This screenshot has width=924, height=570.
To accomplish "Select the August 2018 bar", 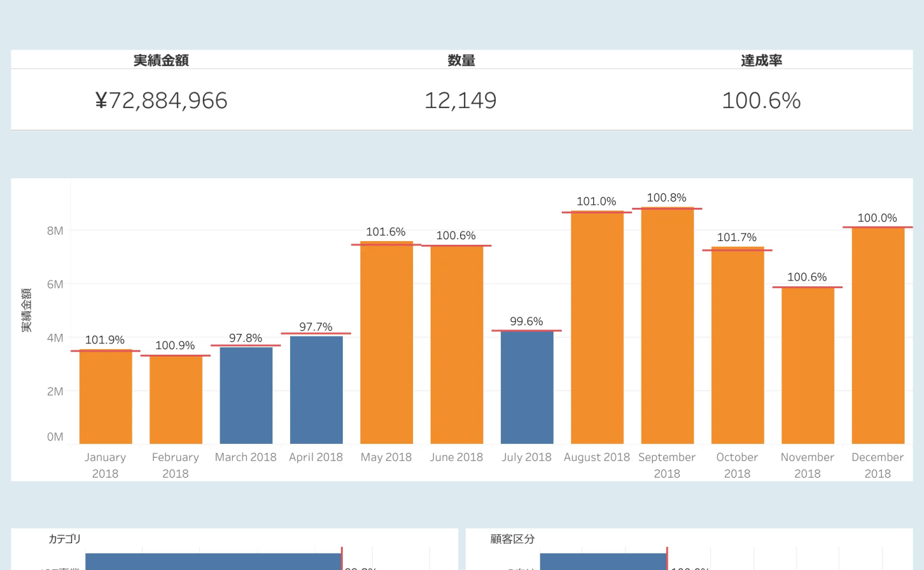I will (598, 328).
